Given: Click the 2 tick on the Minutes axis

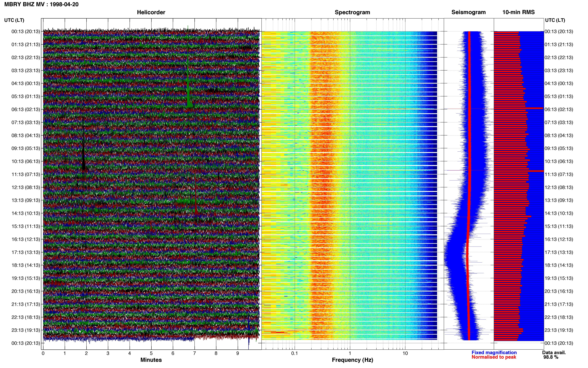Looking at the screenshot, I should click(x=86, y=353).
